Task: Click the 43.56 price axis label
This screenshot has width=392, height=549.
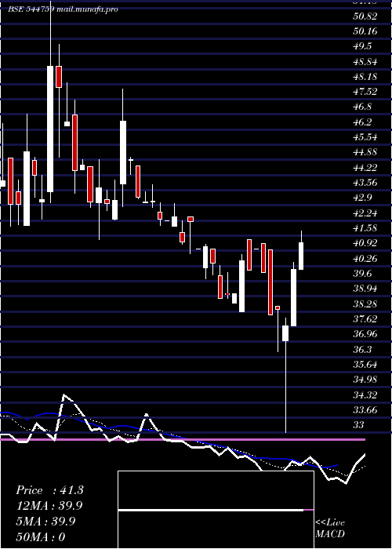Action: pyautogui.click(x=365, y=183)
